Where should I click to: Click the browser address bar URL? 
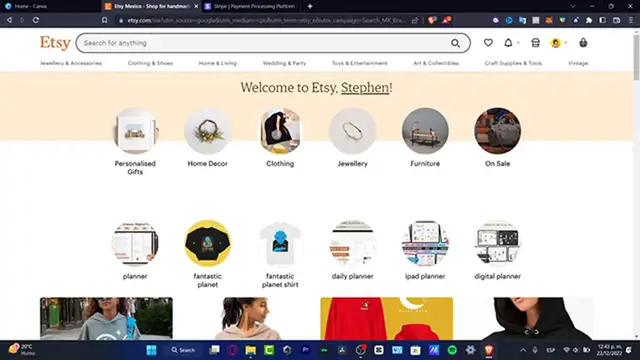coord(267,20)
